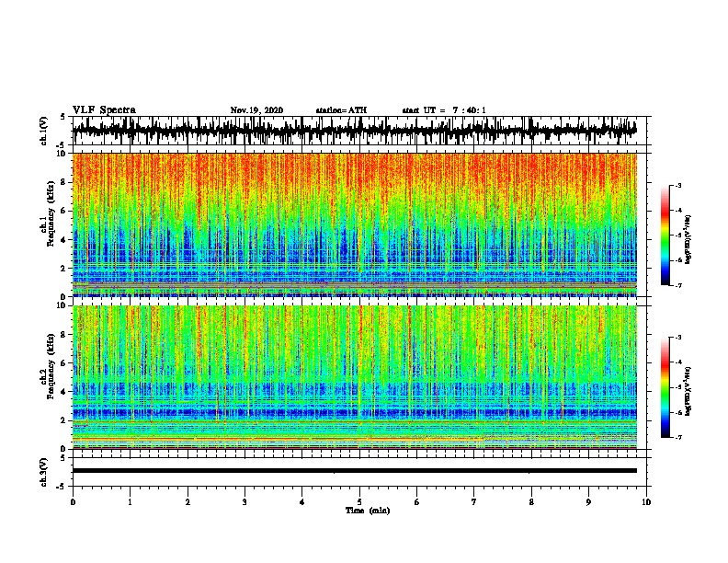Click the time axis tick label "5"
This screenshot has height=563, width=728.
[x=359, y=502]
